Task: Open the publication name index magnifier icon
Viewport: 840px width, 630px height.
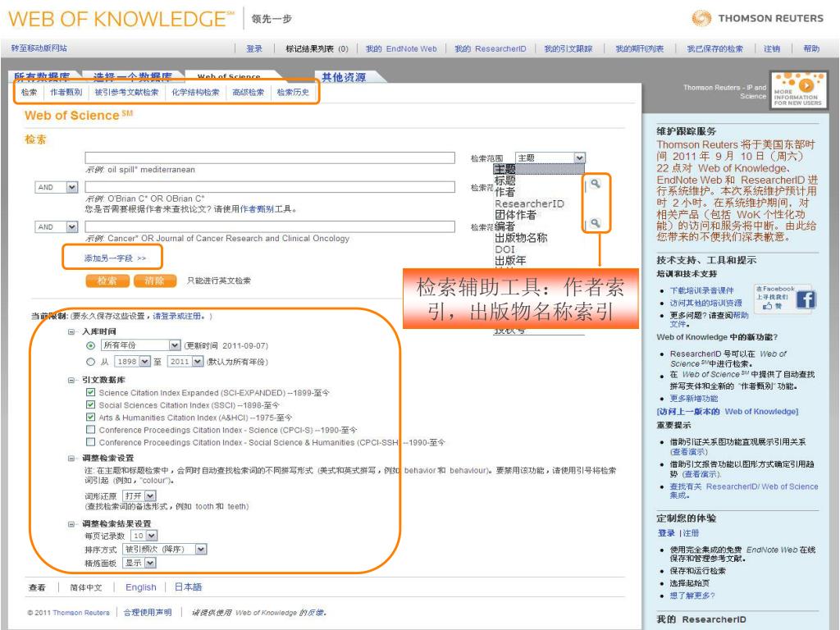Action: point(596,223)
